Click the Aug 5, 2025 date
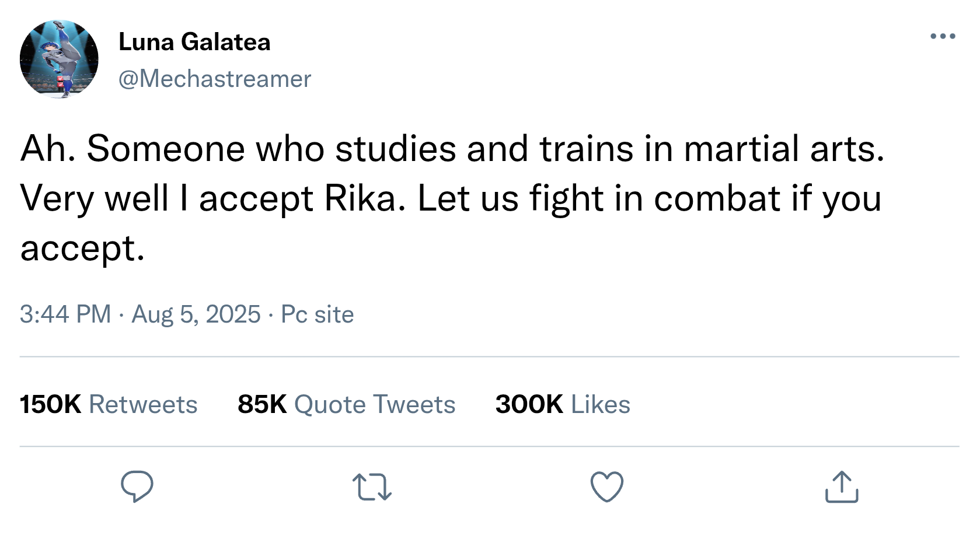The width and height of the screenshot is (980, 546). coord(196,314)
